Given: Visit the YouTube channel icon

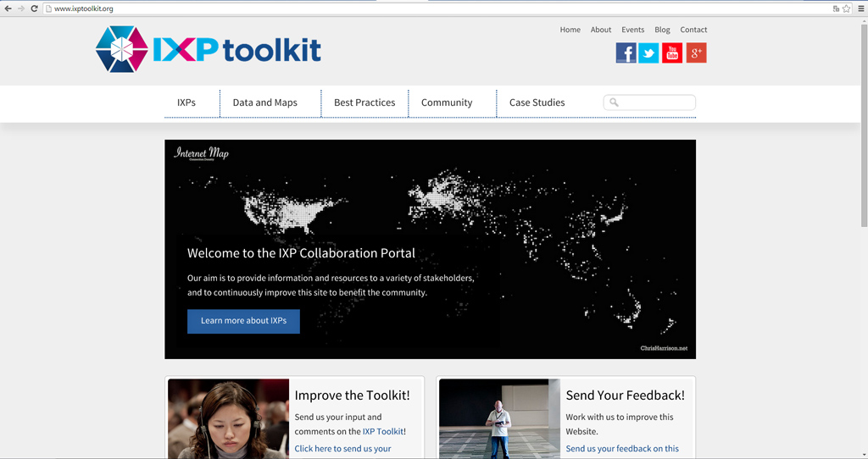Looking at the screenshot, I should click(x=672, y=53).
